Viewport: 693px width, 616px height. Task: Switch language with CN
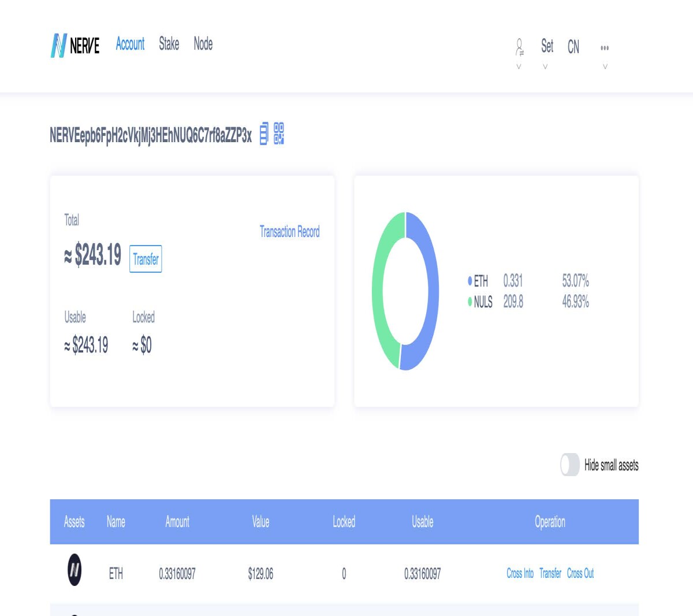pos(573,47)
